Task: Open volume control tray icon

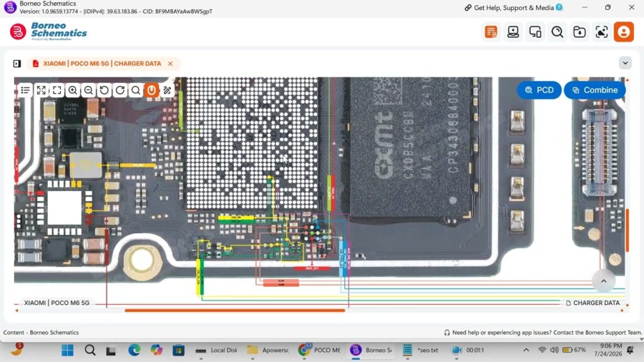Action: [554, 350]
